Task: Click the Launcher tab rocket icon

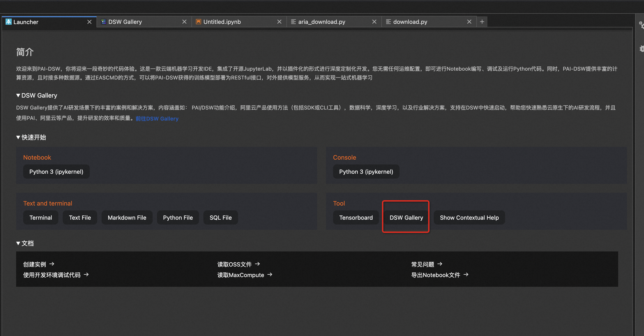Action: [8, 22]
